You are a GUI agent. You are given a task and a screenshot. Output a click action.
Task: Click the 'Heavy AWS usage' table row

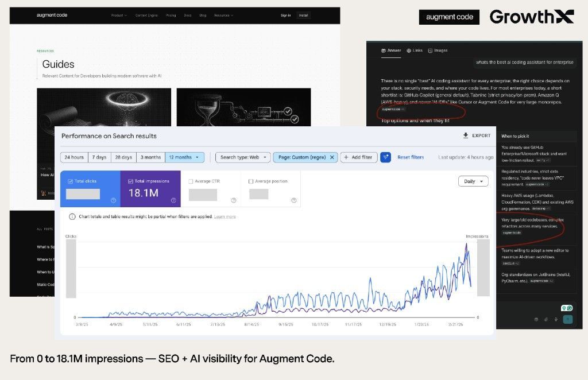536,202
